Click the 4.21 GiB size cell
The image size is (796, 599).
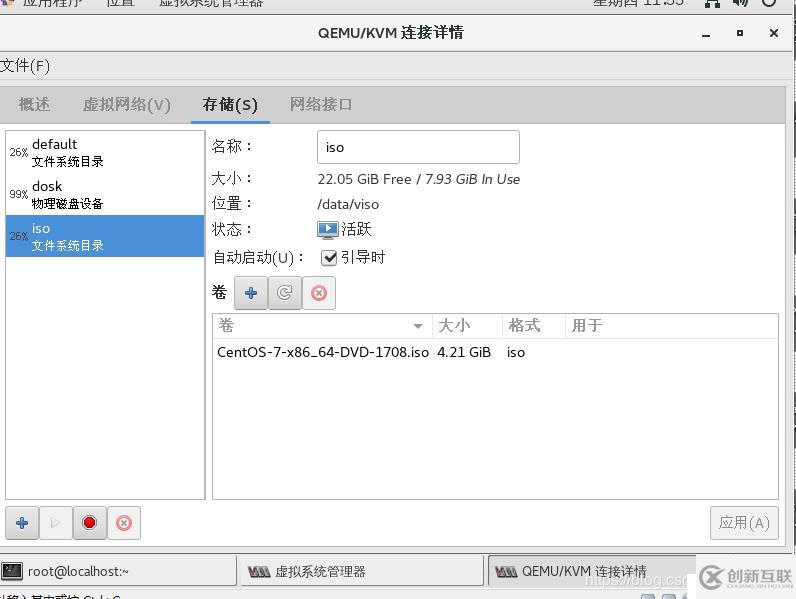pos(464,352)
